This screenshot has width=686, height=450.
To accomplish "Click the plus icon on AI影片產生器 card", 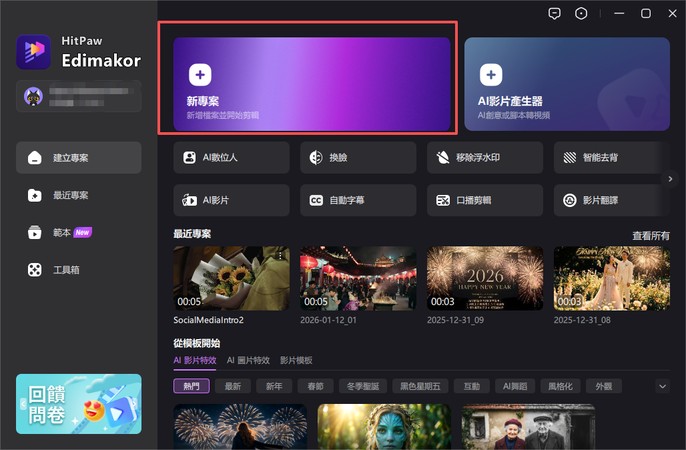I will tap(491, 75).
